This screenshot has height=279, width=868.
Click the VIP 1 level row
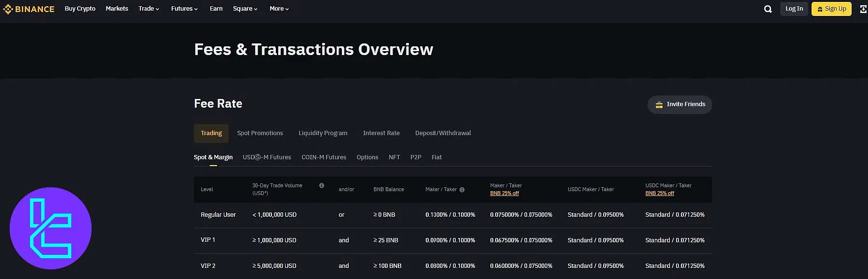(208, 240)
